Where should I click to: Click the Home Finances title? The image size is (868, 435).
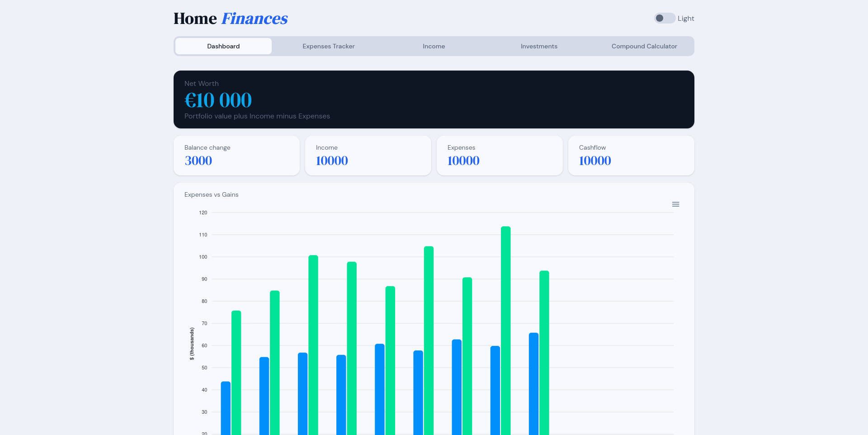(x=231, y=19)
